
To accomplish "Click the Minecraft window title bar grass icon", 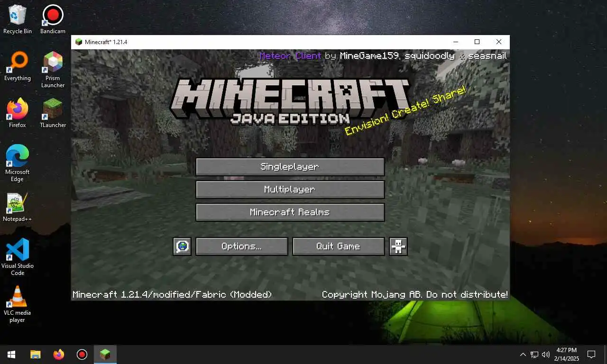I will click(79, 42).
